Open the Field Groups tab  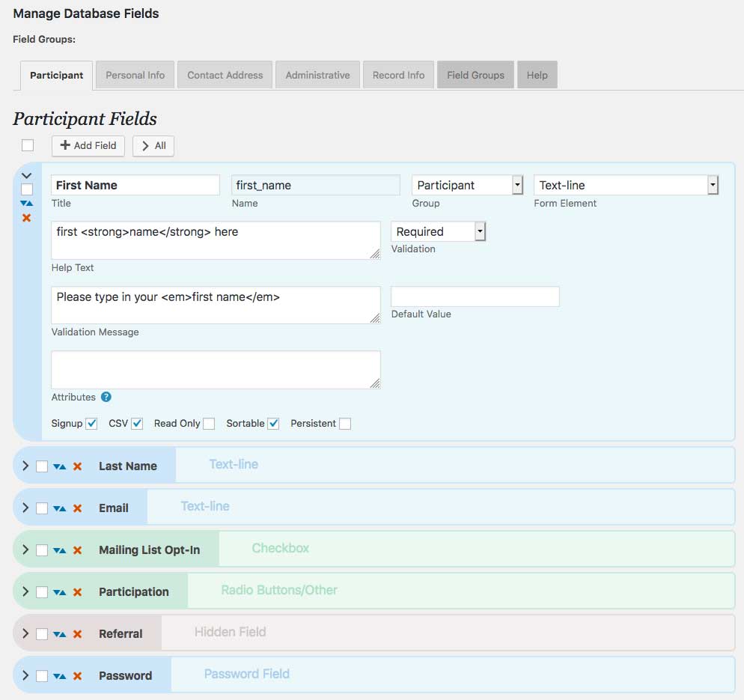pyautogui.click(x=475, y=76)
